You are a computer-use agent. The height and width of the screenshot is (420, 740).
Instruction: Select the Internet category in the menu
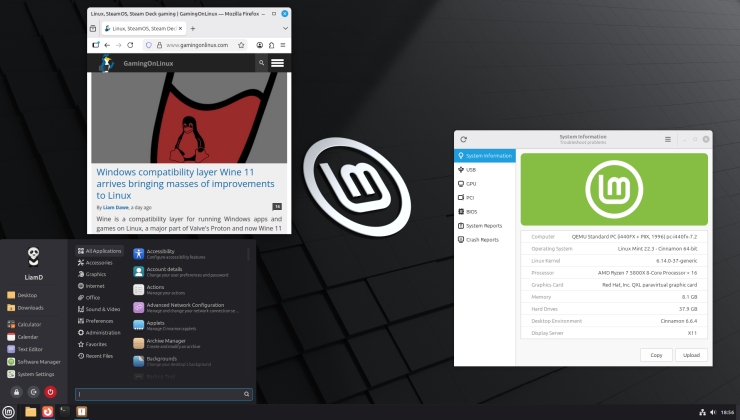[94, 285]
